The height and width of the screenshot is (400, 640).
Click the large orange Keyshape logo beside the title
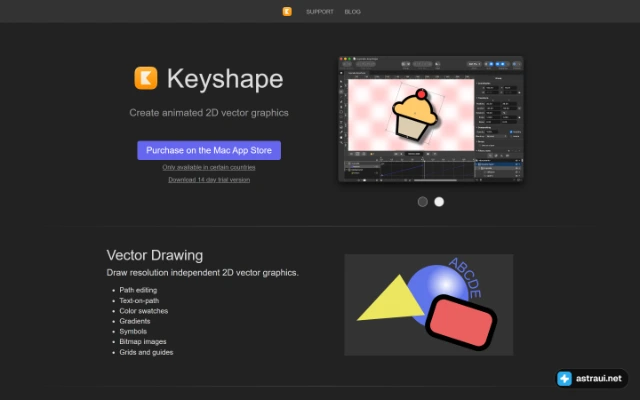146,78
